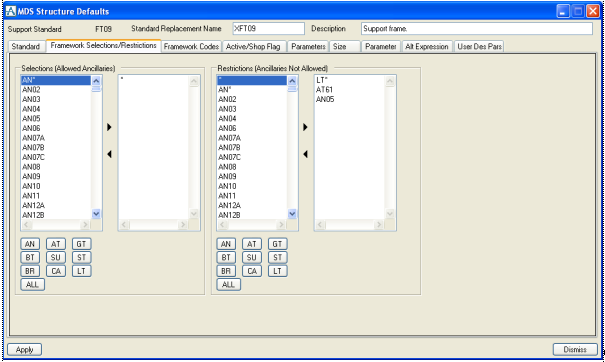Select AN09 in Selections available list
Viewport: 605px width, 362px height.
[56, 176]
